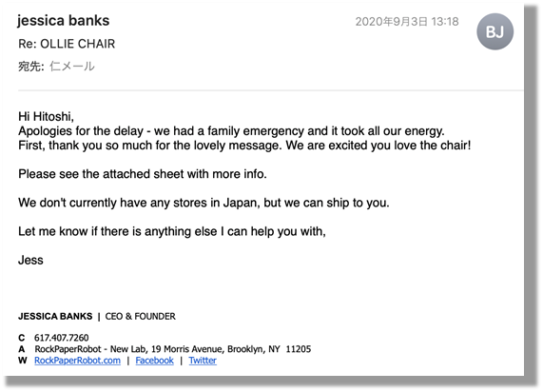Open the Twitter link in signature

[x=203, y=361]
